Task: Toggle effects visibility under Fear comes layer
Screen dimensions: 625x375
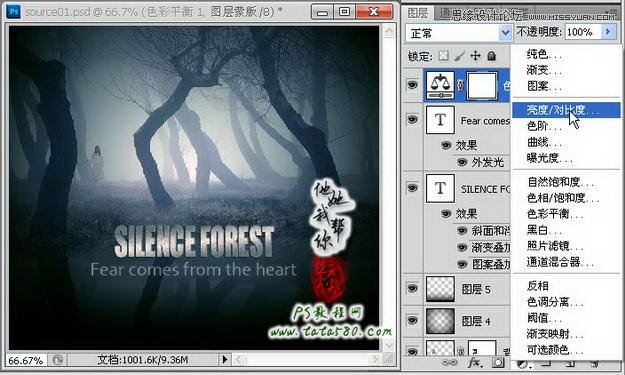Action: point(446,145)
